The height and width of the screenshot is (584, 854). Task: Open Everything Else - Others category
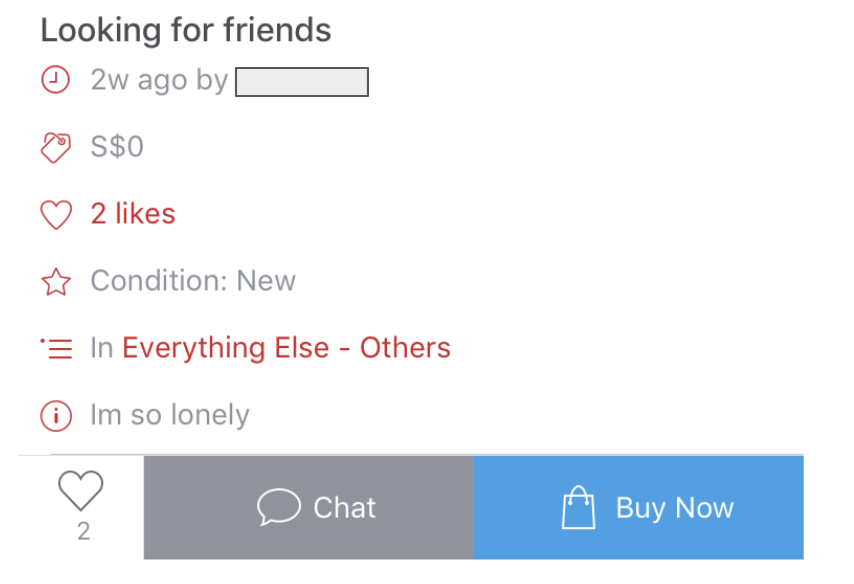point(286,348)
